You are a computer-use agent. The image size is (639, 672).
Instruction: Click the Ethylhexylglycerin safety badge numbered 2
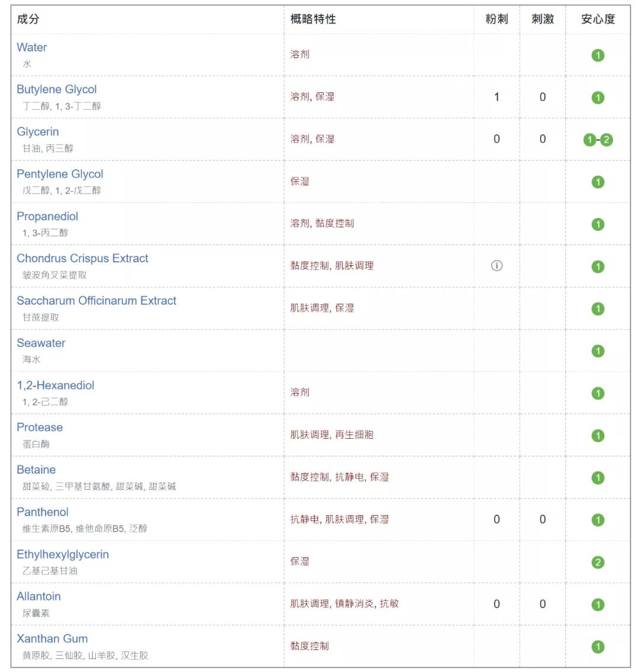pyautogui.click(x=598, y=562)
